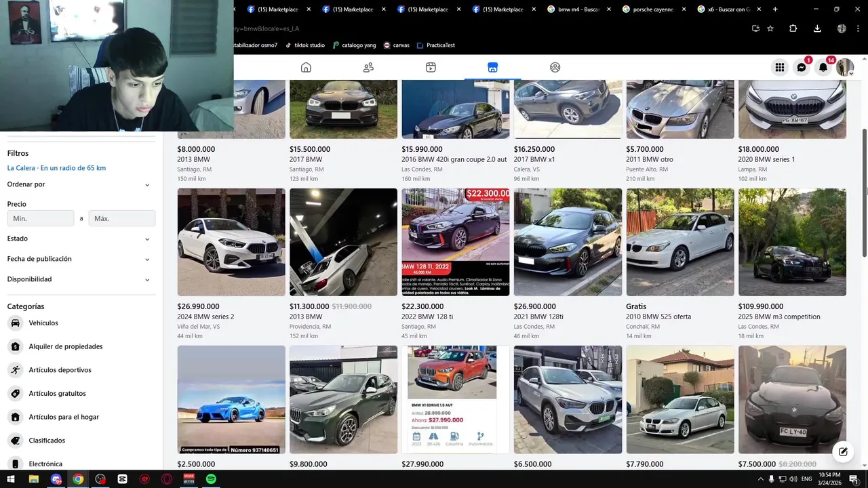Open the Facebook menu grid icon

780,67
